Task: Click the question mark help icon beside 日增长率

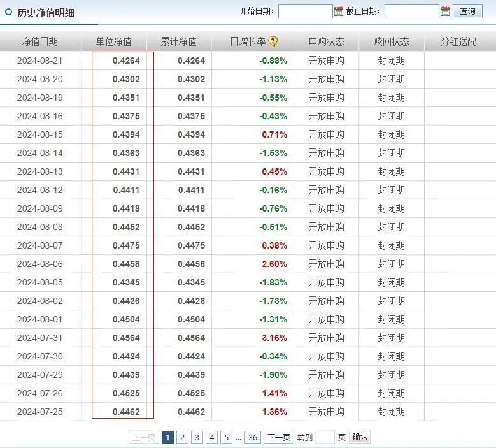Action: tap(273, 41)
